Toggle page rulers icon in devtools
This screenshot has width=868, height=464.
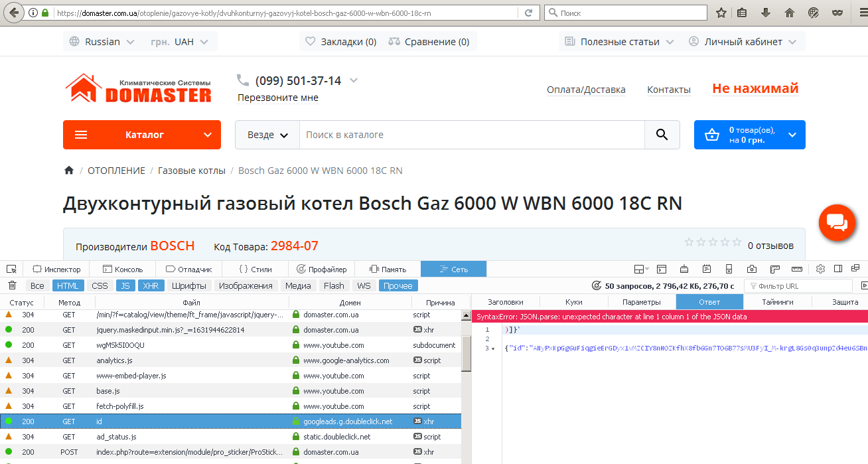coord(774,269)
